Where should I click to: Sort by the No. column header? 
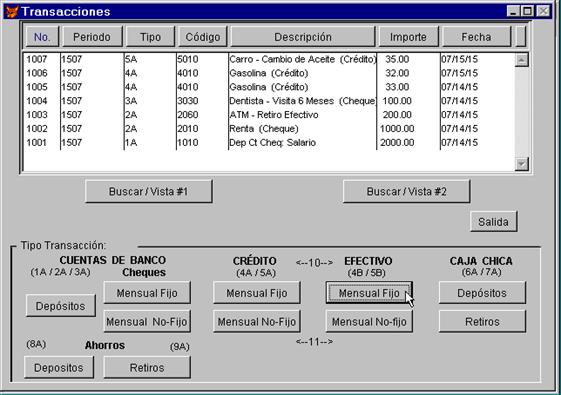(42, 37)
